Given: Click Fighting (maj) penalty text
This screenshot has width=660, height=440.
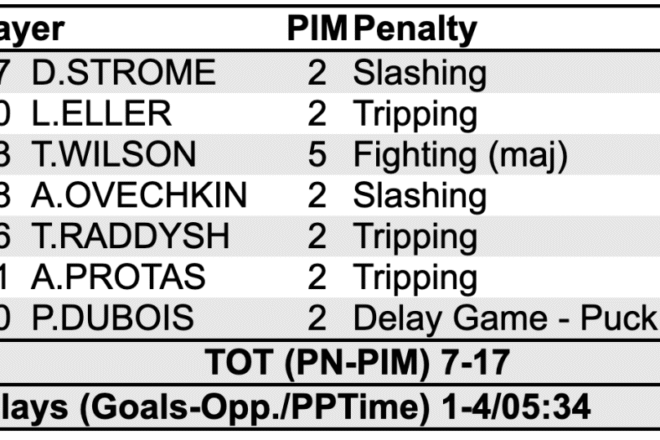Looking at the screenshot, I should 460,156.
